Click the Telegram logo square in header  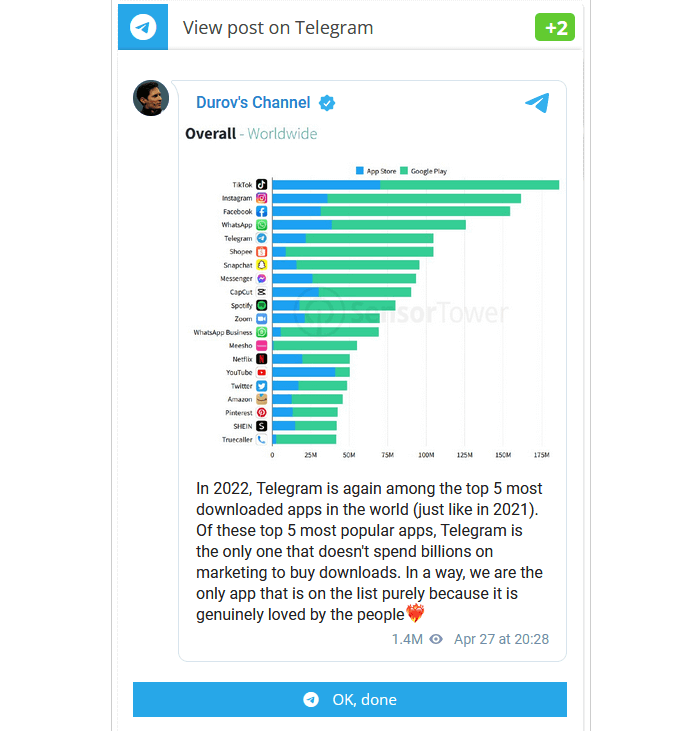tap(143, 27)
